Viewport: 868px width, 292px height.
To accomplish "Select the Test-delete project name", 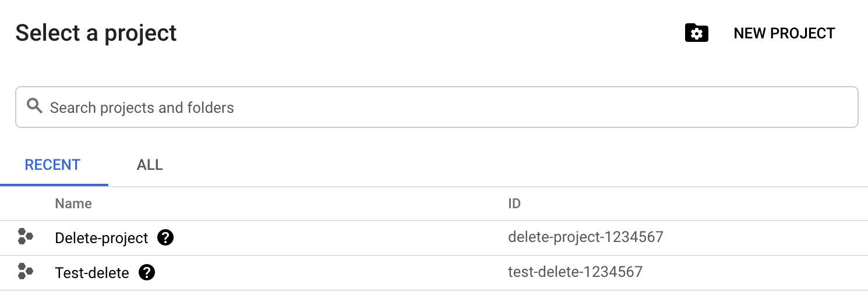I will (91, 272).
